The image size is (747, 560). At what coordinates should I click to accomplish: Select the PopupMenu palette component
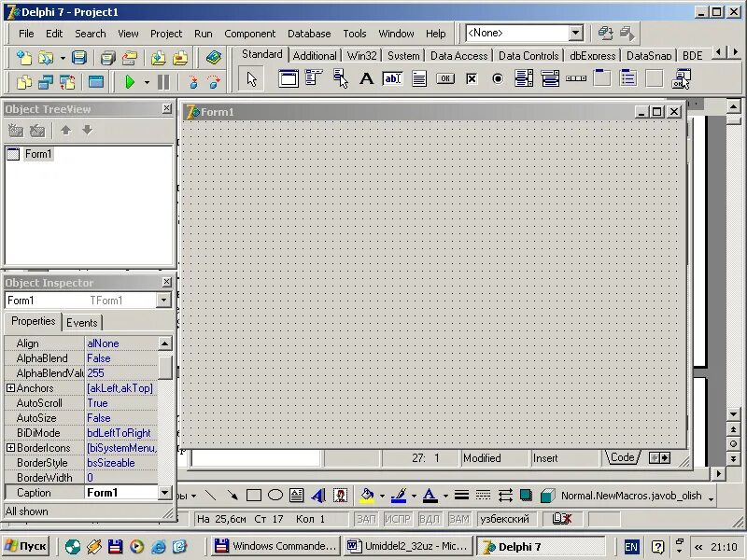pyautogui.click(x=340, y=78)
